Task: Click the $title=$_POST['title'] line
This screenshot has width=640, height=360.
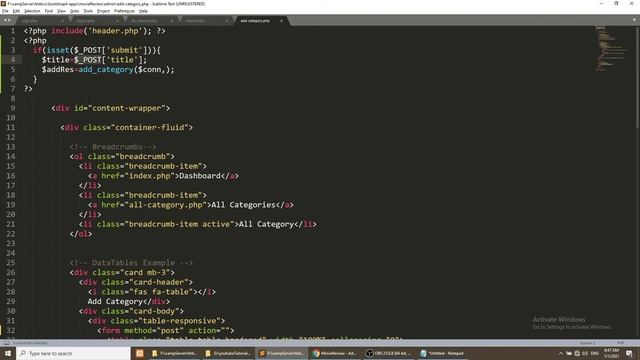Action: pos(94,60)
